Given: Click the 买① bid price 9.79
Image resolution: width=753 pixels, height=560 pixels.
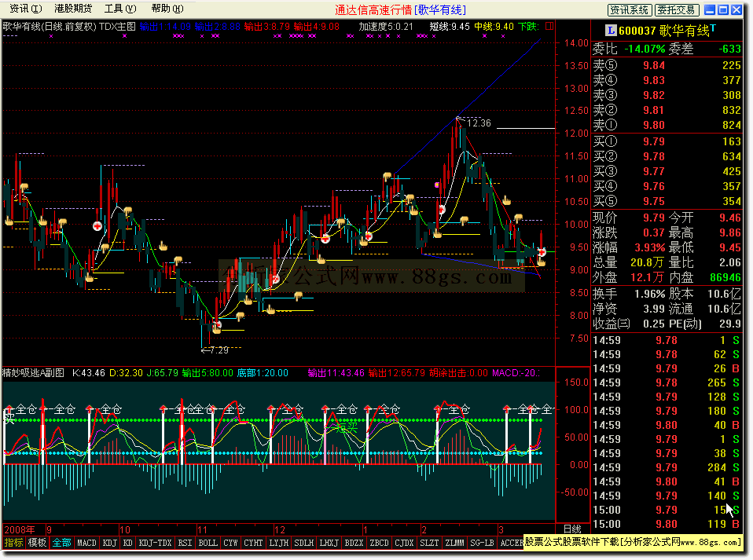Looking at the screenshot, I should (x=654, y=141).
